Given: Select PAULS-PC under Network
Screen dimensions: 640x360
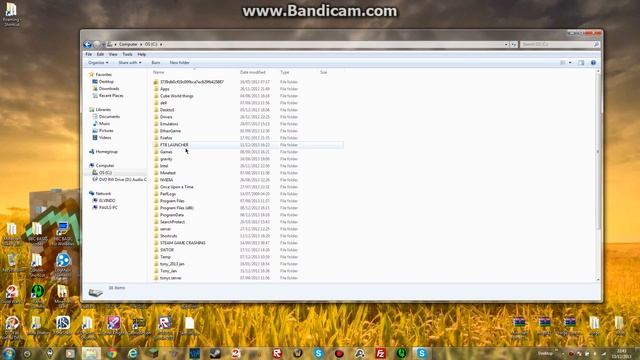Looking at the screenshot, I should point(108,207).
